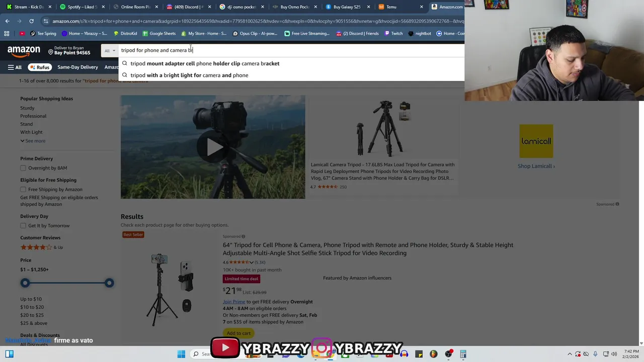The height and width of the screenshot is (362, 644).
Task: Open the site information icon in the address bar
Action: pyautogui.click(x=46, y=21)
